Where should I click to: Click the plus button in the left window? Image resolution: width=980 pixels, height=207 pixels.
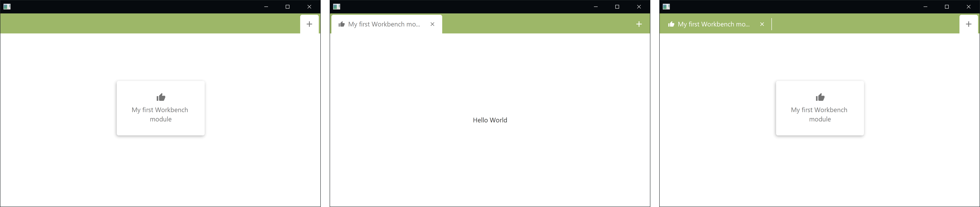[x=309, y=24]
